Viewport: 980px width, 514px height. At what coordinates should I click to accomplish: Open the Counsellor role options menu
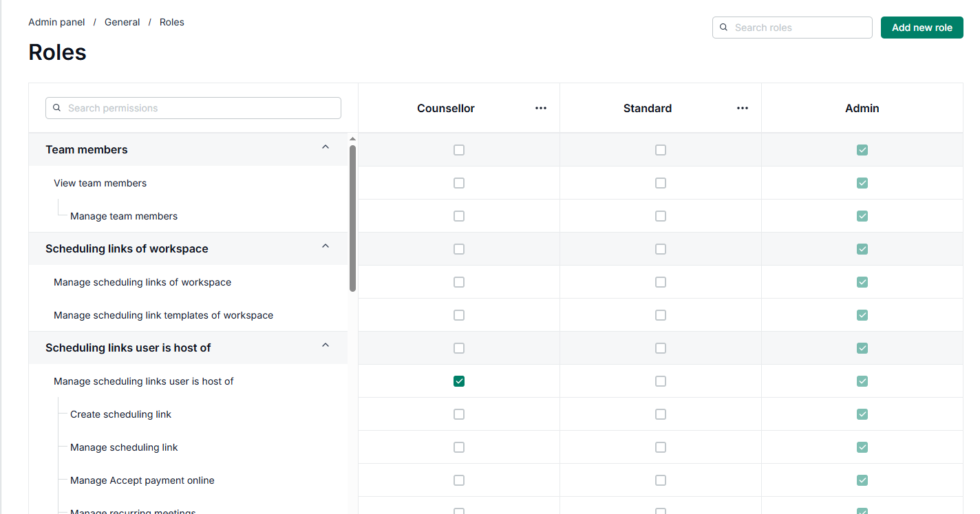point(541,108)
